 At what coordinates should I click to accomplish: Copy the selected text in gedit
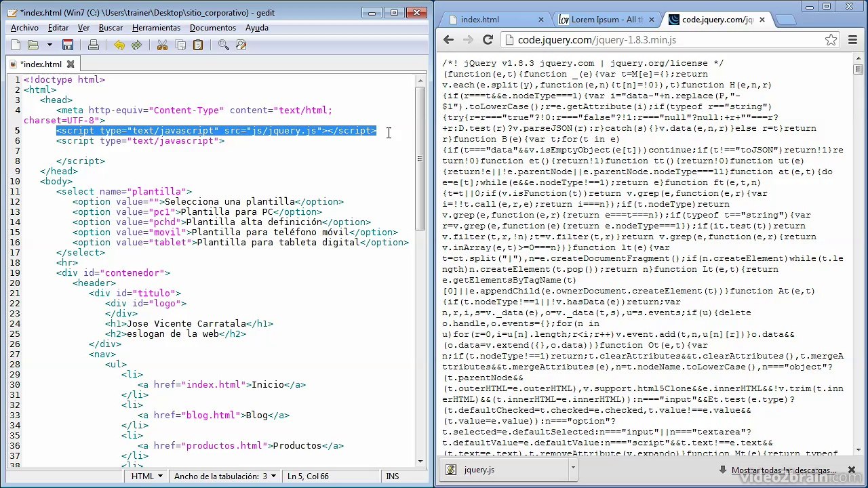[180, 45]
